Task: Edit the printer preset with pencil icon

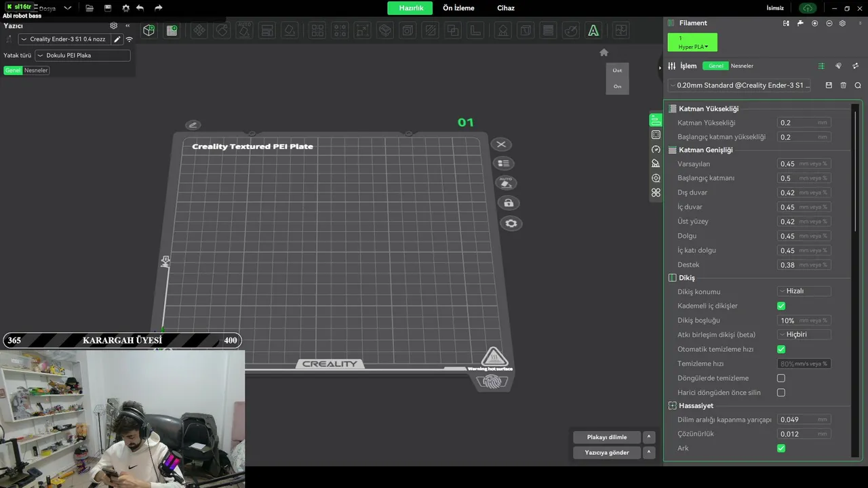Action: (117, 39)
